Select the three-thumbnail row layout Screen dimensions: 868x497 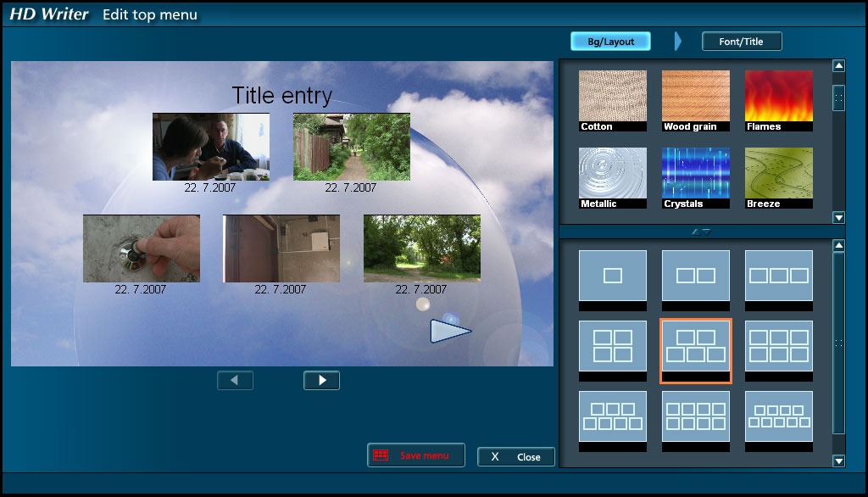(x=778, y=281)
